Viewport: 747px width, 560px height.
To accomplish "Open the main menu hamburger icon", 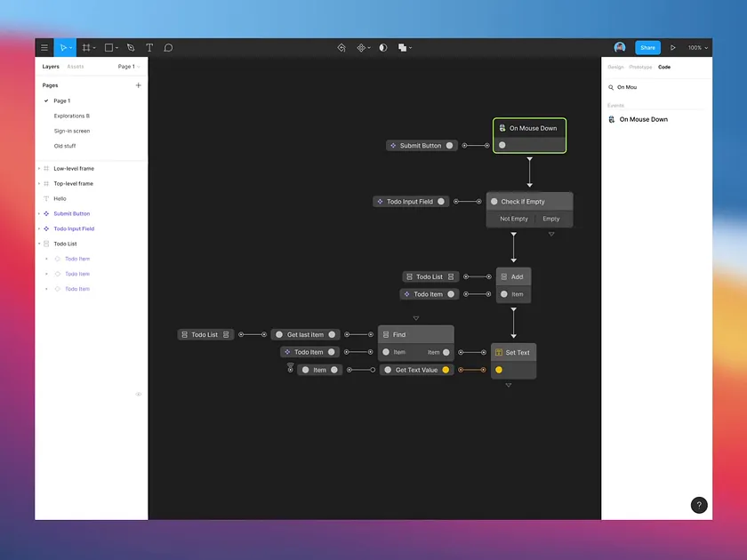I will [x=44, y=47].
